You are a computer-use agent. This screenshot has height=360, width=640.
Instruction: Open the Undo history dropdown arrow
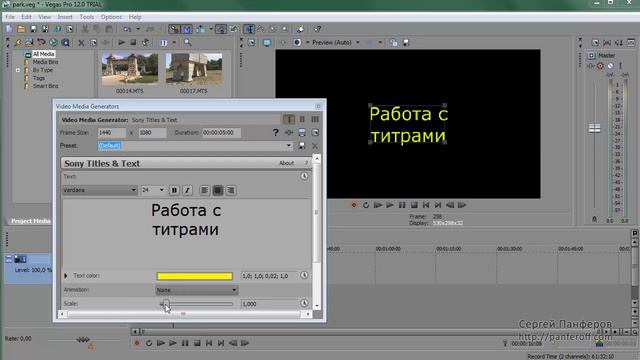click(138, 29)
